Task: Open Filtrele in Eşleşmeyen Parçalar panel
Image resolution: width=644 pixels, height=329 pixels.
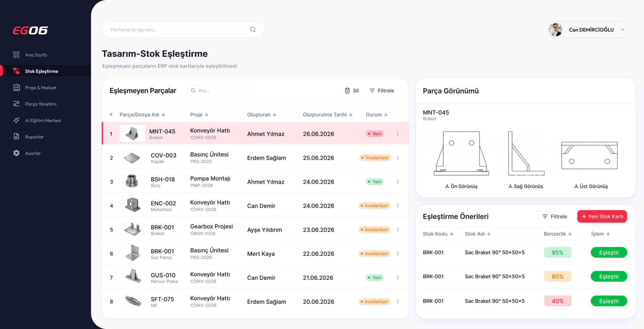Action: coord(382,90)
